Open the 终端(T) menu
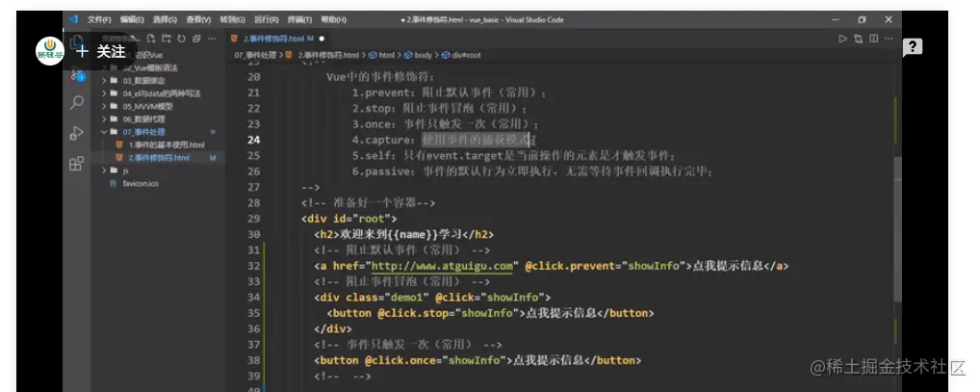This screenshot has height=392, width=980. click(x=299, y=19)
